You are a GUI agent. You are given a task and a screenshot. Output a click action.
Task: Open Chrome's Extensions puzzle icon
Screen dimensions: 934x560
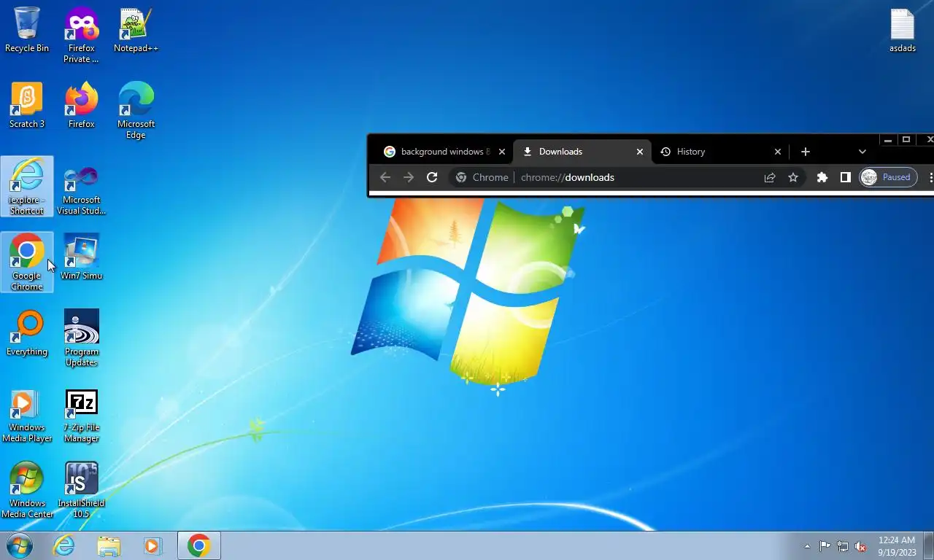[822, 177]
